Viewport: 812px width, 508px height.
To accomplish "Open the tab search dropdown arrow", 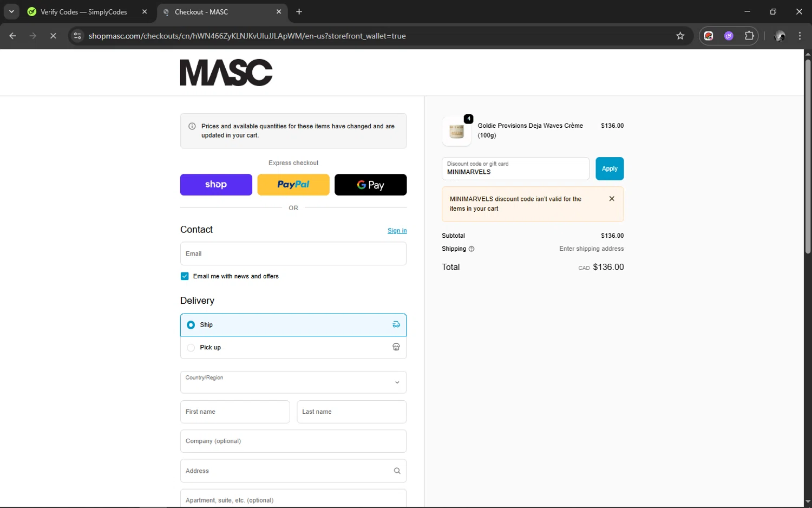I will (11, 11).
